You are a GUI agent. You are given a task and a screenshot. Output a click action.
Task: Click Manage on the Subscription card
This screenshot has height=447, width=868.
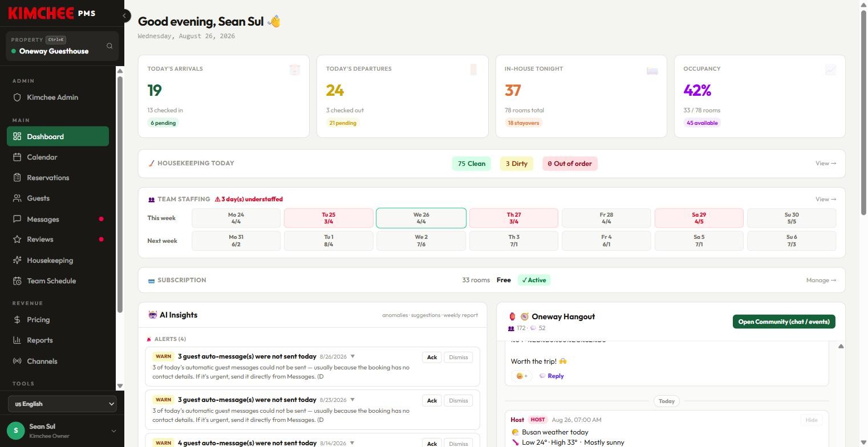point(821,281)
